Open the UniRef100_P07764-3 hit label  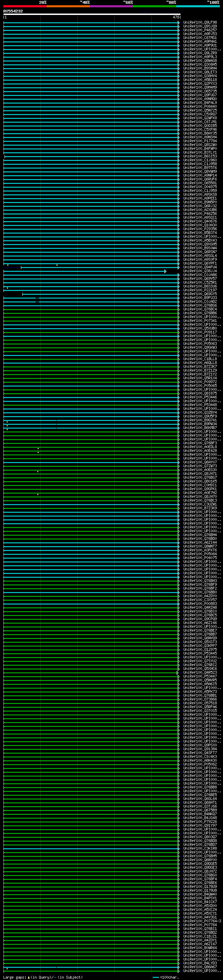click(202, 921)
